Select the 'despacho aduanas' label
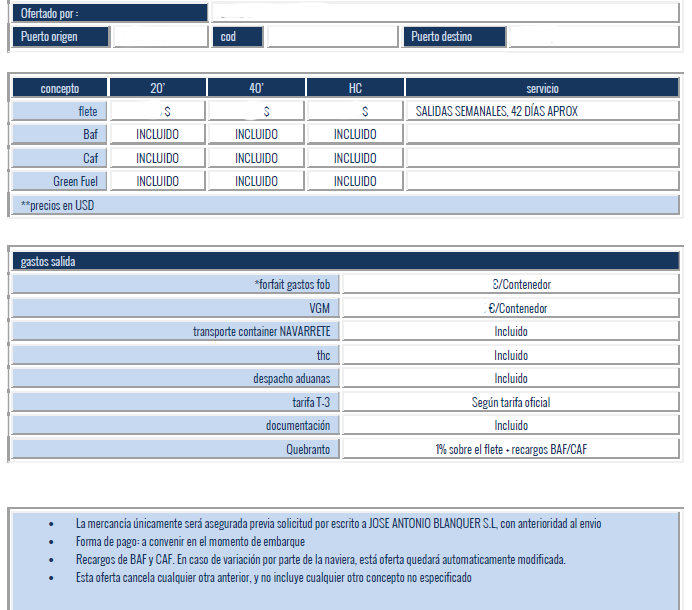 [x=176, y=378]
